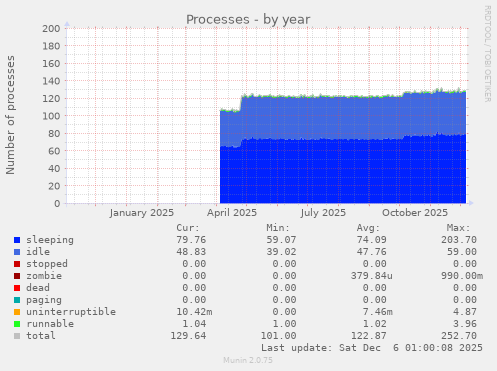Click the 'Cur:' column header
Viewport: 497px width, 371px height.
(188, 228)
